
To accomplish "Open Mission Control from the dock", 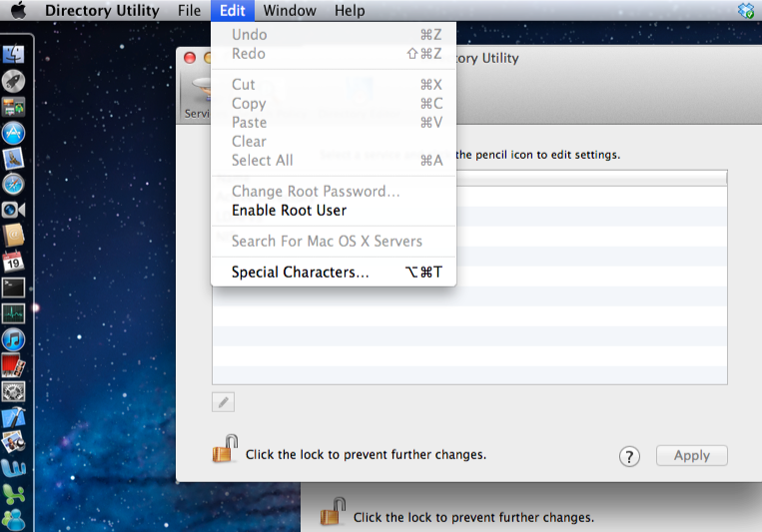I will point(14,107).
